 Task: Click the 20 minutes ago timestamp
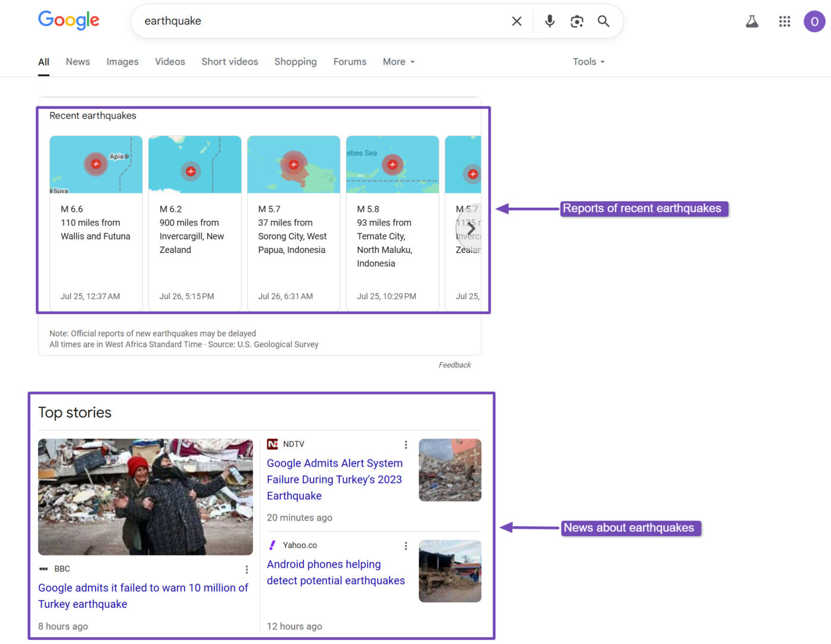click(299, 518)
